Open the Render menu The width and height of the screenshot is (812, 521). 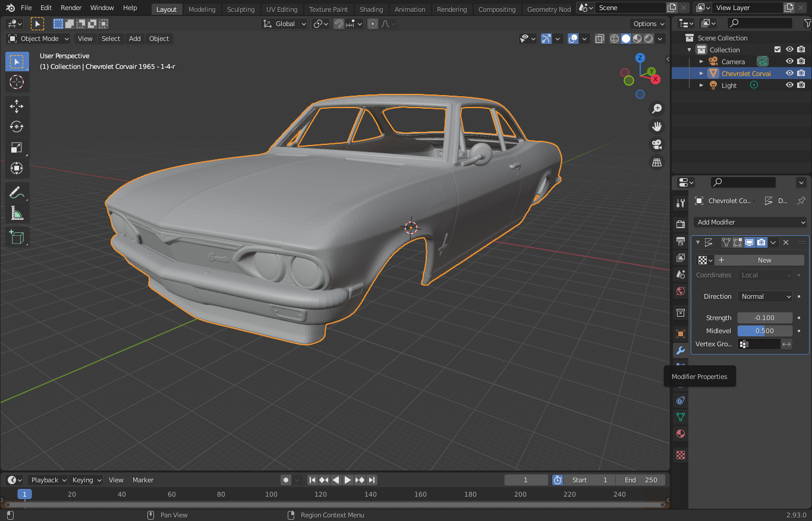click(x=71, y=8)
